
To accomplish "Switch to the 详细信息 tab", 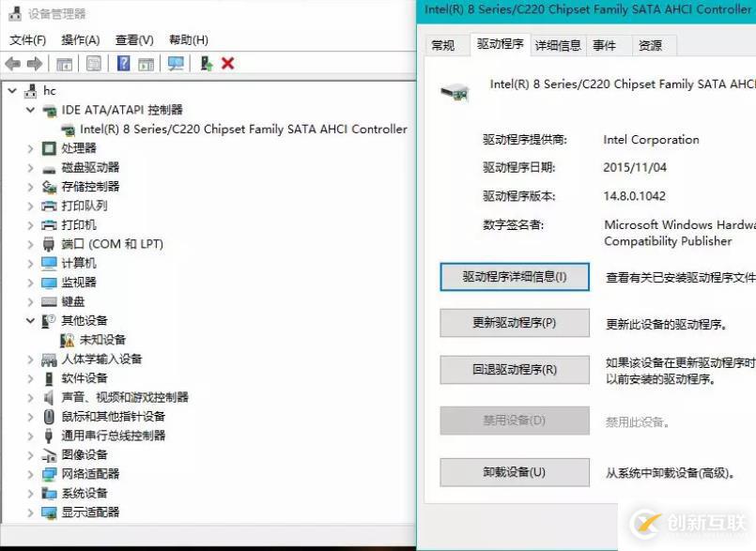I will (x=559, y=45).
